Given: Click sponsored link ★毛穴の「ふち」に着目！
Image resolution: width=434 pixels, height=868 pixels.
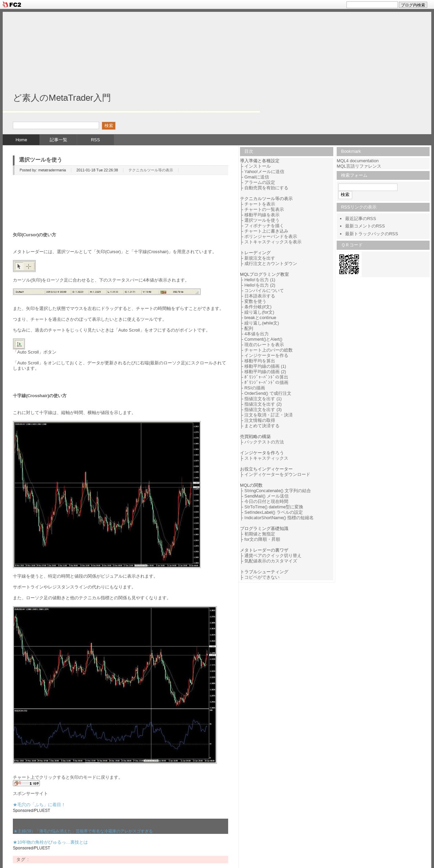Looking at the screenshot, I should [x=39, y=805].
